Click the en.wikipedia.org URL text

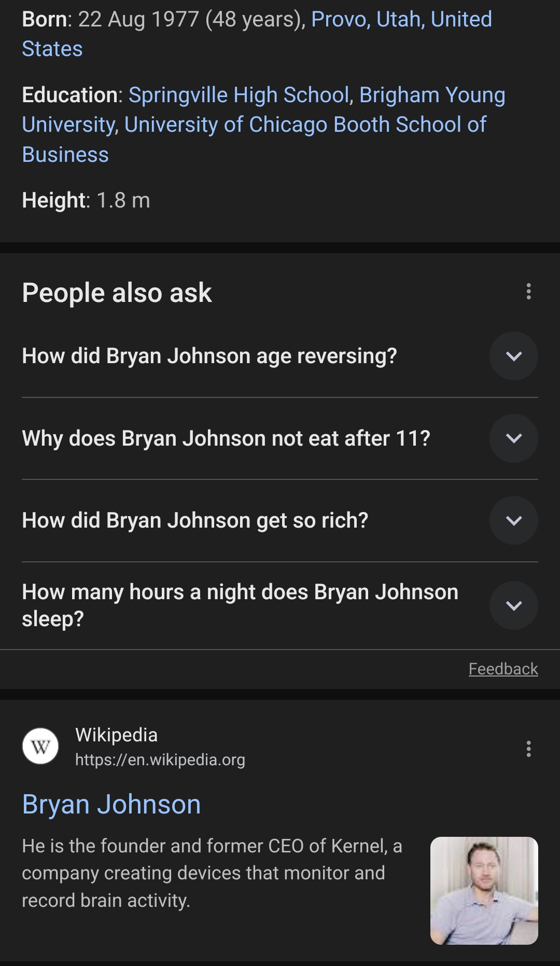tap(160, 760)
